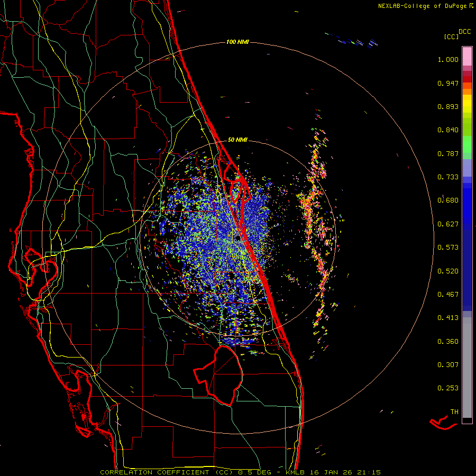Click the 50 NMI range ring label
Screen dimensions: 476x476
pyautogui.click(x=237, y=140)
